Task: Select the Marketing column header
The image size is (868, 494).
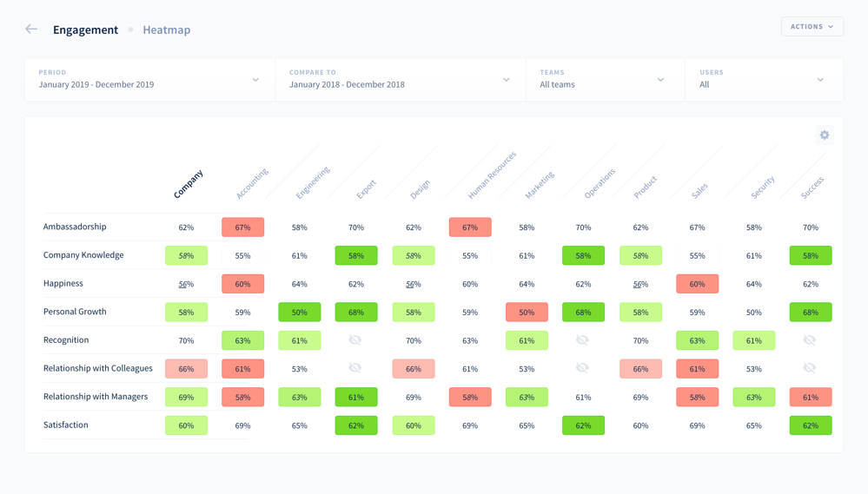Action: point(540,185)
